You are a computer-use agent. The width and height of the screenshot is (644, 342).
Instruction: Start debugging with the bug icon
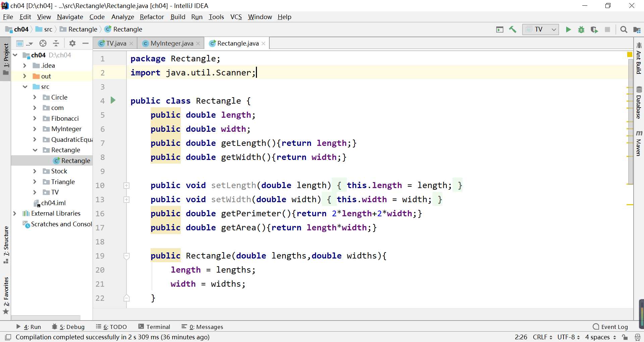(581, 30)
